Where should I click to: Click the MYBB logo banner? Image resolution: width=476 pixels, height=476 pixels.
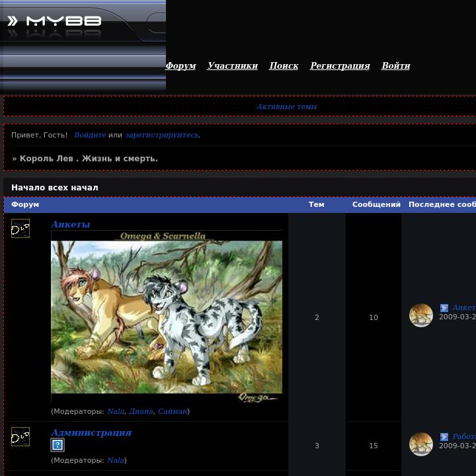point(83,45)
